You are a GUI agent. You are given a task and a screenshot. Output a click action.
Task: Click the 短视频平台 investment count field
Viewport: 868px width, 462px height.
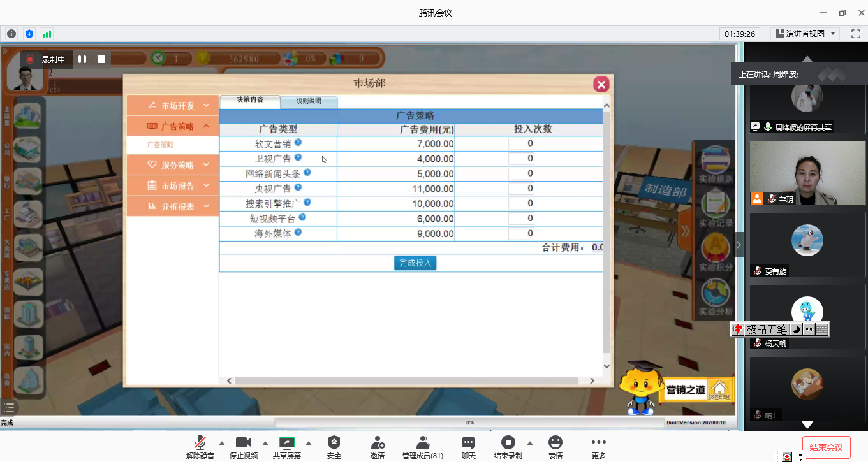(x=521, y=219)
